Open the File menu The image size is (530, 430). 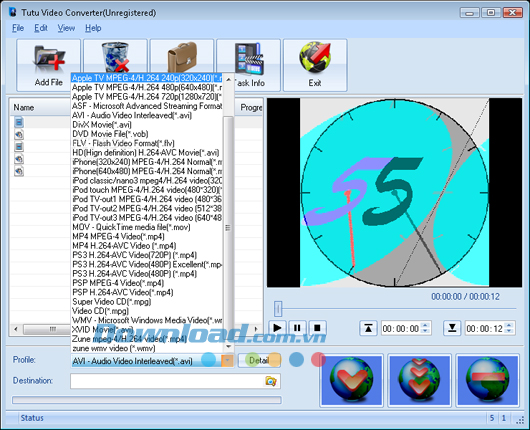[18, 28]
